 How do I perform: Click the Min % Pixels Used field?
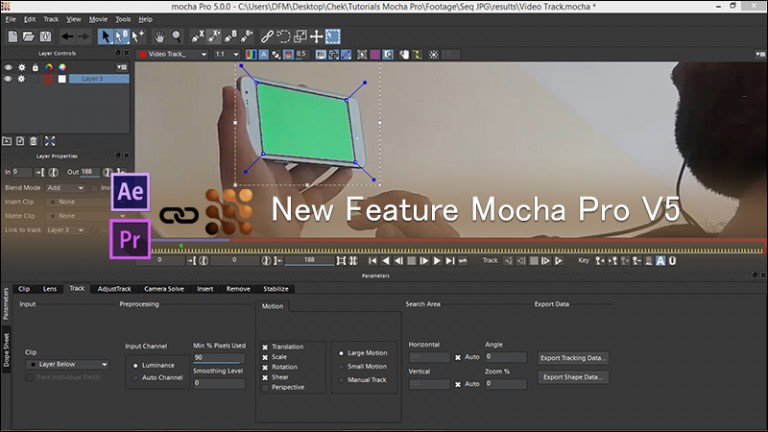(x=219, y=358)
